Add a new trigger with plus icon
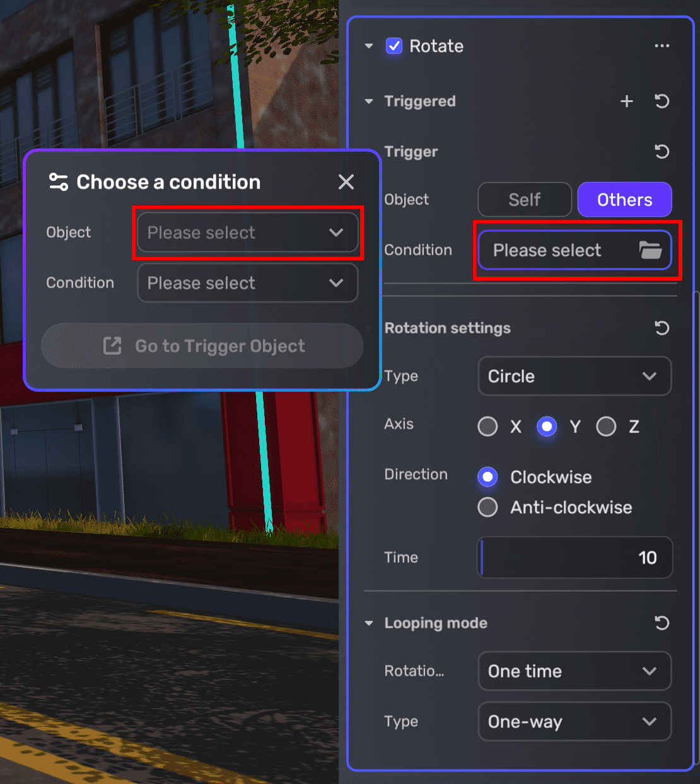 [x=626, y=101]
